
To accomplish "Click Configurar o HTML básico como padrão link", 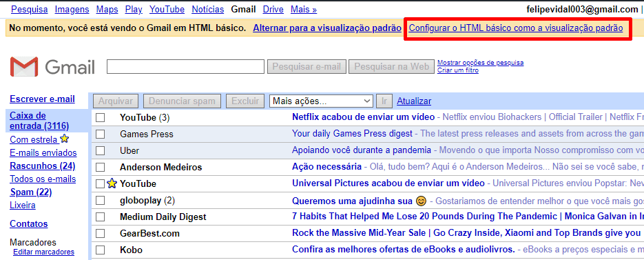I will (516, 28).
